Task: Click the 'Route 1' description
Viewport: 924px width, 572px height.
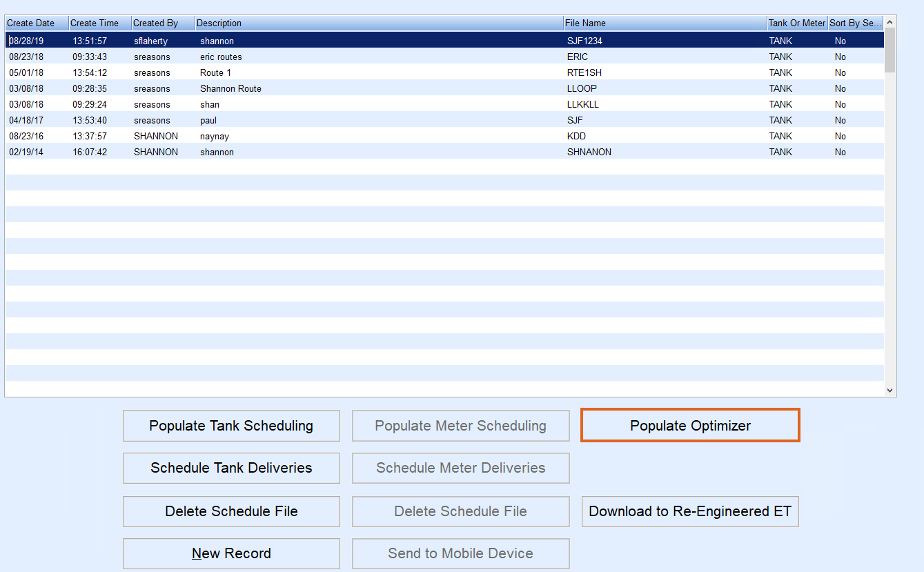Action: click(x=216, y=72)
